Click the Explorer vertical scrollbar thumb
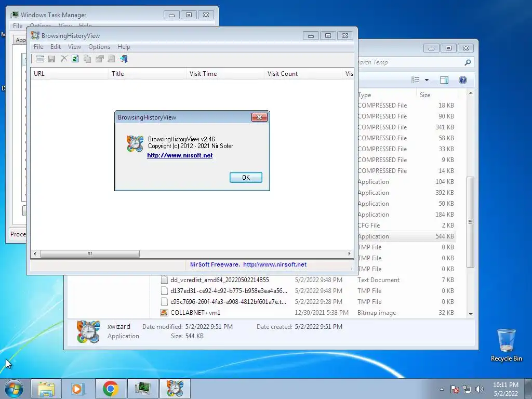 (470, 222)
